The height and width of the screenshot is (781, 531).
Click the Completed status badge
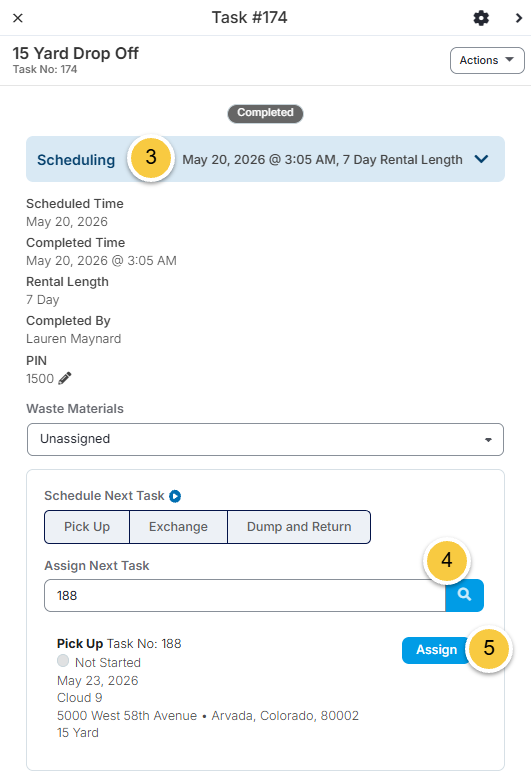tap(266, 113)
